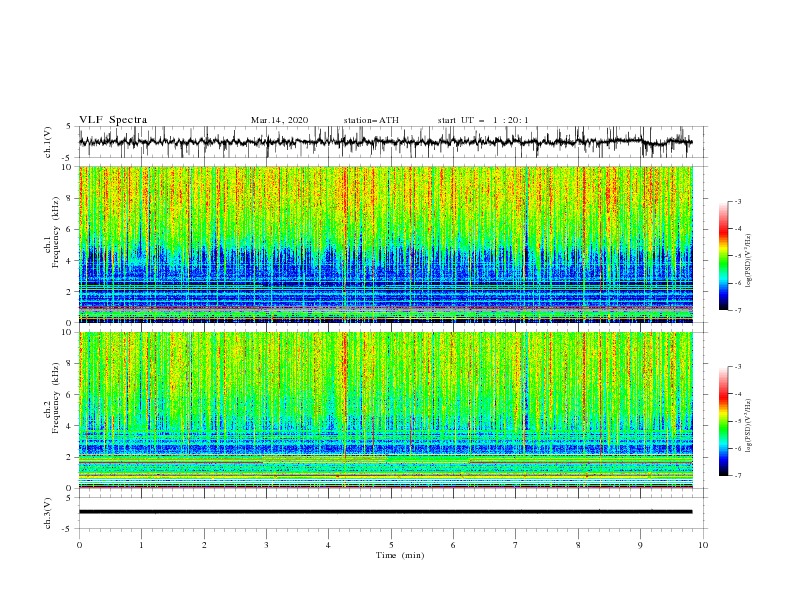Click the time axis tick label "3"
The width and height of the screenshot is (792, 612).
tap(266, 545)
